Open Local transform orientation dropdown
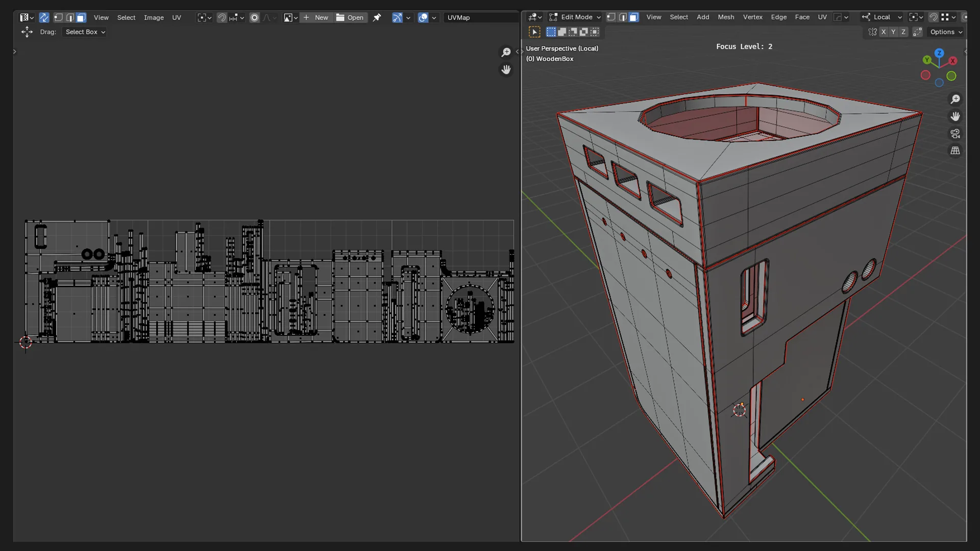 [882, 17]
